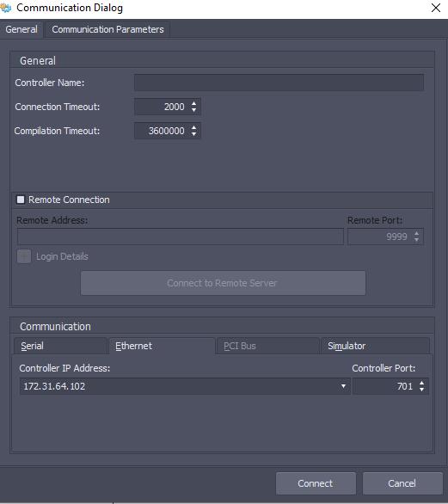Click the Controller Name input field
448x504 pixels.
(x=279, y=83)
